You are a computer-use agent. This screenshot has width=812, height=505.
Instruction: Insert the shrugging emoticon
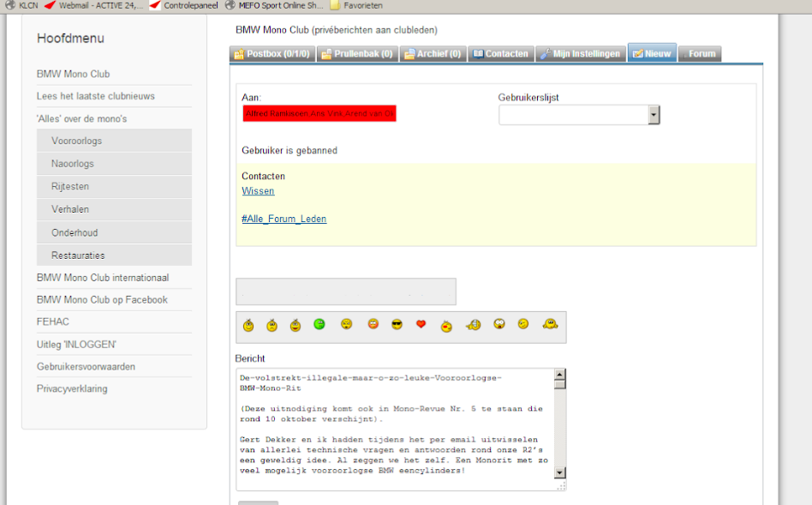550,324
